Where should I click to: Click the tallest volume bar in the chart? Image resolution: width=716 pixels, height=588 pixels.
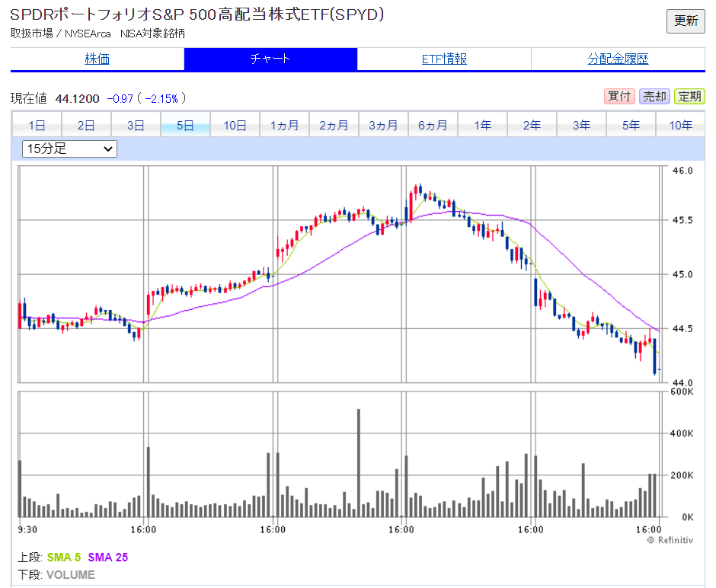pos(359,463)
